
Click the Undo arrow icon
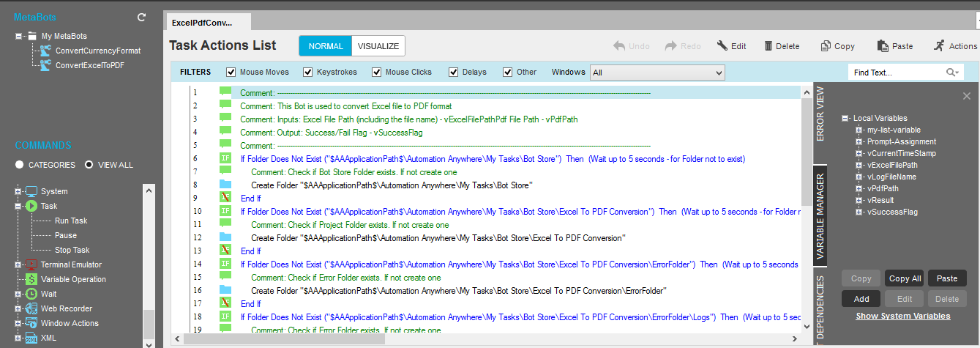click(x=619, y=45)
